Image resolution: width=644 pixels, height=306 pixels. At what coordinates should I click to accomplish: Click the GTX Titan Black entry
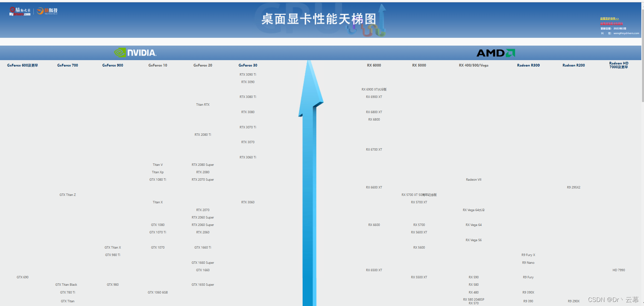coord(66,285)
